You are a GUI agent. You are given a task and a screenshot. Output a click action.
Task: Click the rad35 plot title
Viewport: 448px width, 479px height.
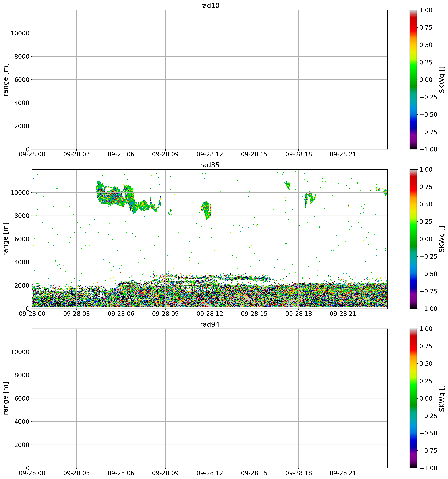[x=210, y=165]
